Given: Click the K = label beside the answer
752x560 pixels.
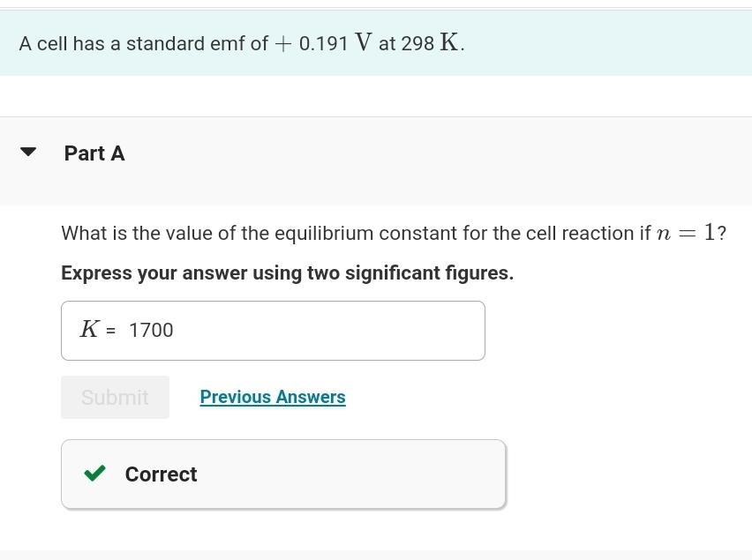Looking at the screenshot, I should [95, 329].
